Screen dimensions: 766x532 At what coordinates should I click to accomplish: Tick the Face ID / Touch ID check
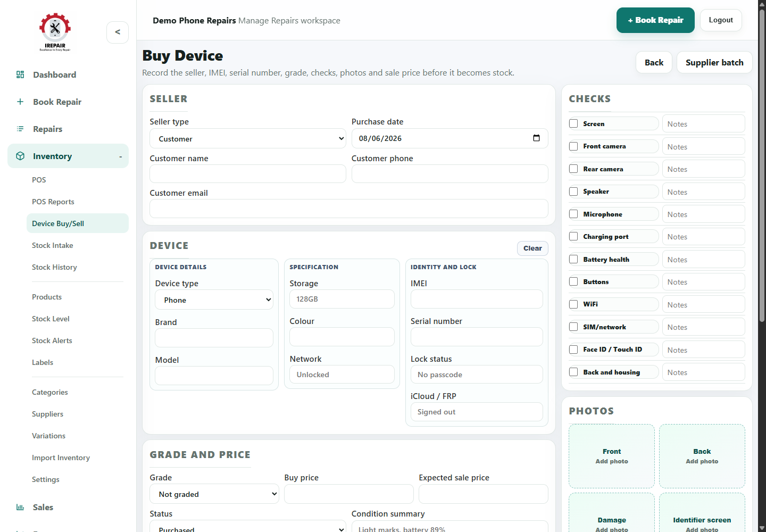pyautogui.click(x=573, y=350)
